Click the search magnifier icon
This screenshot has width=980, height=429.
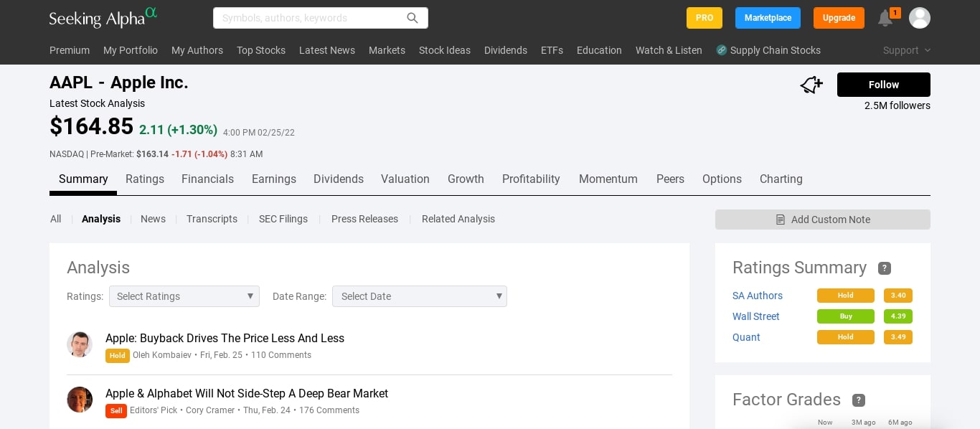[413, 18]
